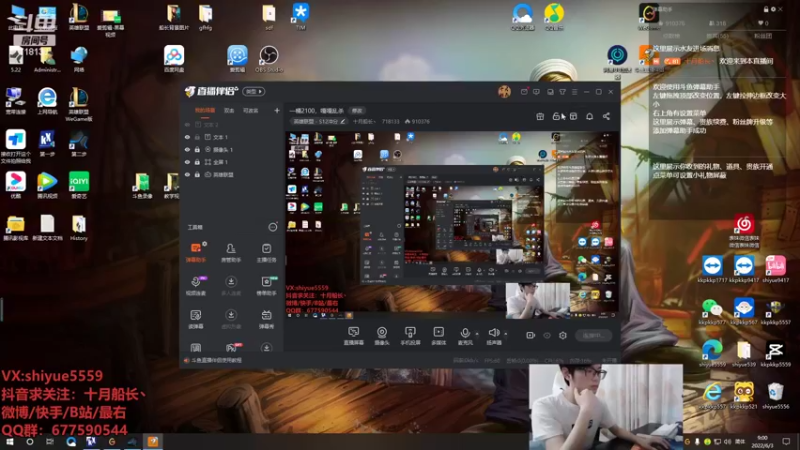Screen dimensions: 800x450
Task: Open the mode pill next to logo
Action: coord(254,91)
